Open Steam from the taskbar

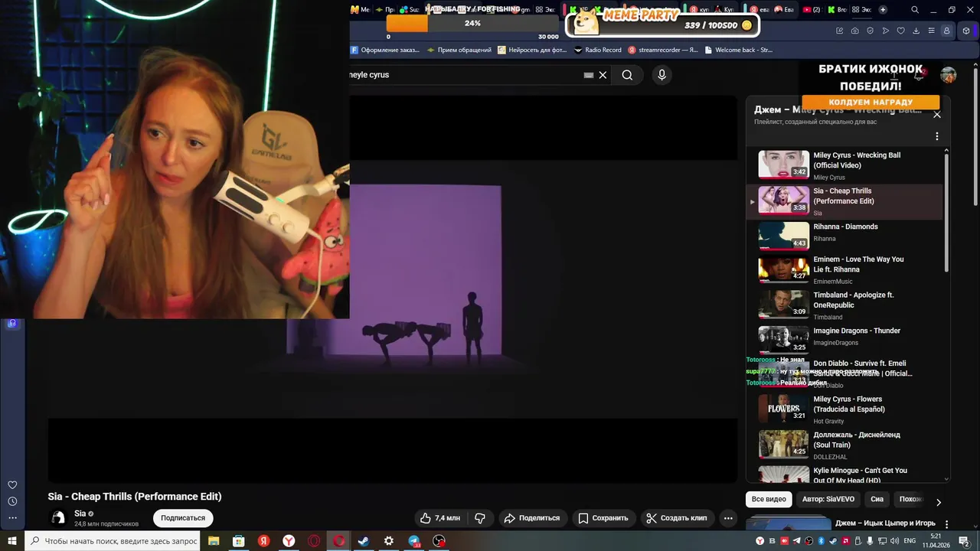pos(364,541)
